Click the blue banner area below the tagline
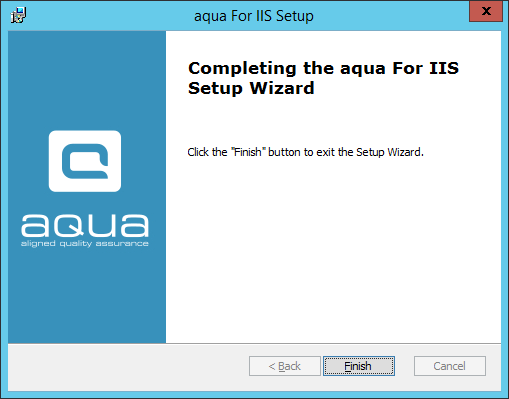This screenshot has height=399, width=509. [x=87, y=297]
